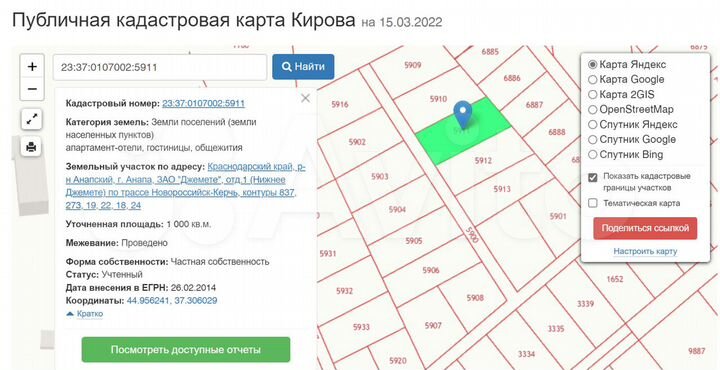Zoom out with the minus button

(x=32, y=89)
